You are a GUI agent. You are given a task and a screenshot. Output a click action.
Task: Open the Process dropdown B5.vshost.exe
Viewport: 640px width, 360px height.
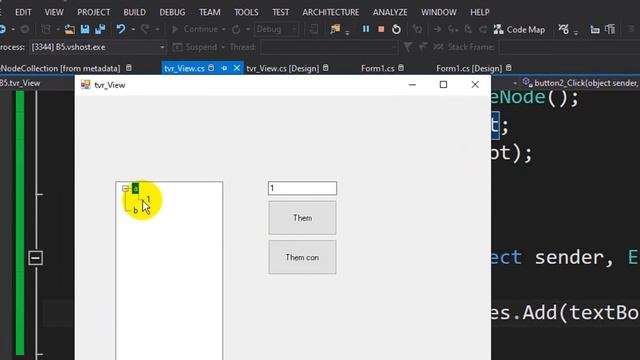[x=98, y=47]
